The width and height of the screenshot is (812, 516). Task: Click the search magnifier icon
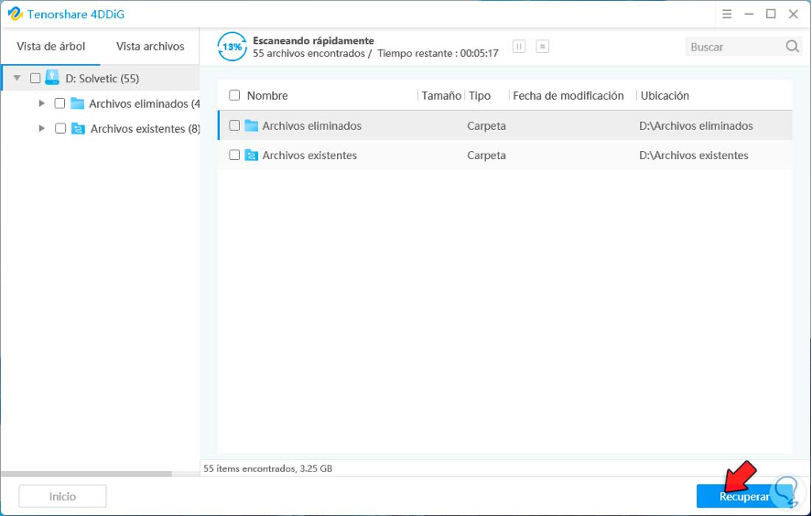click(x=793, y=47)
